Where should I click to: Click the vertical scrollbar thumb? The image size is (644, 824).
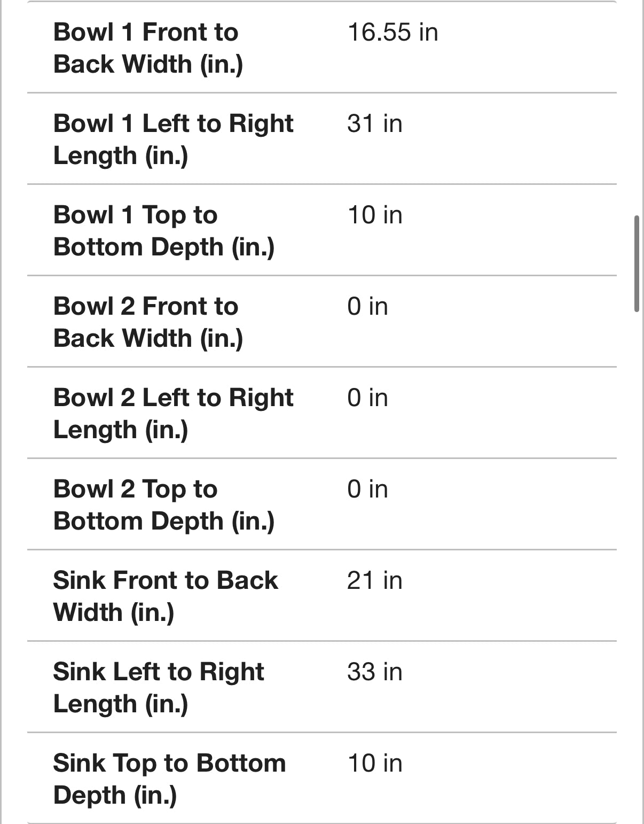[x=637, y=263]
